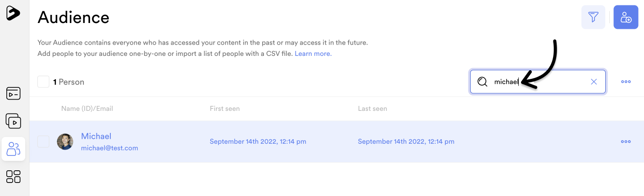
Task: Click Michael's avatar thumbnail
Action: point(65,141)
